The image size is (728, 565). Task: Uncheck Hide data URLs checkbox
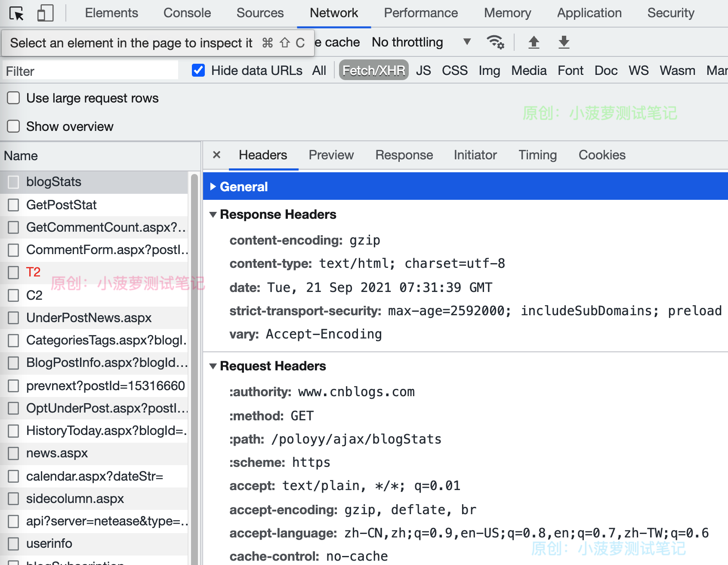[198, 70]
